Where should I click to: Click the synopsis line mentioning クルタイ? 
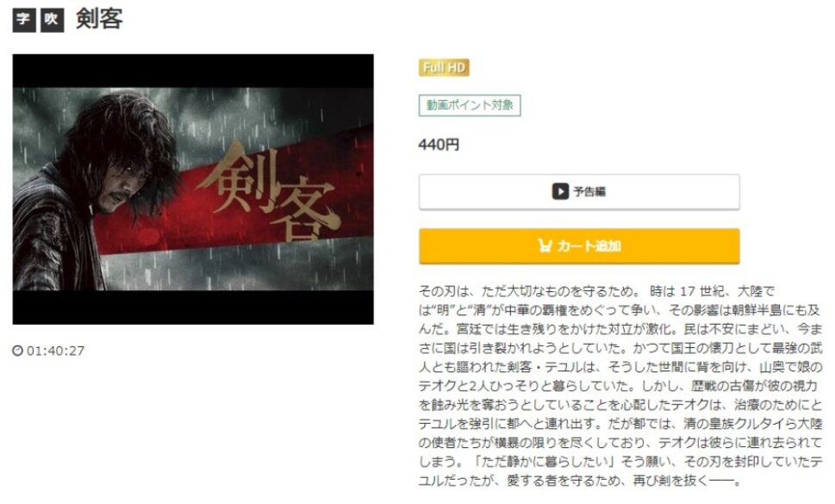pos(620,424)
